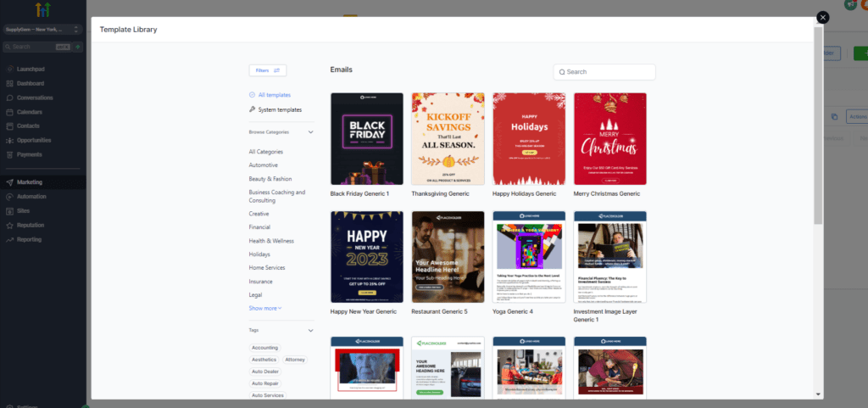Select the Accounting tag
This screenshot has width=868, height=408.
[x=264, y=348]
